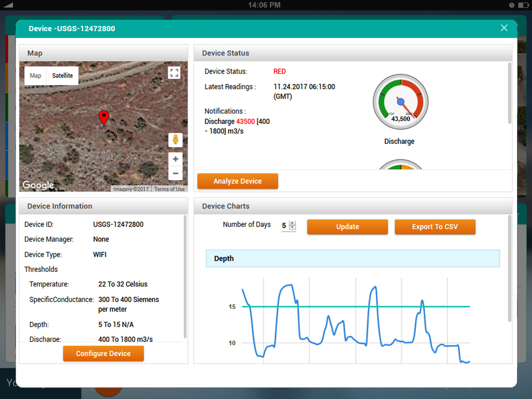Increase Number of Days stepper up

(x=292, y=223)
